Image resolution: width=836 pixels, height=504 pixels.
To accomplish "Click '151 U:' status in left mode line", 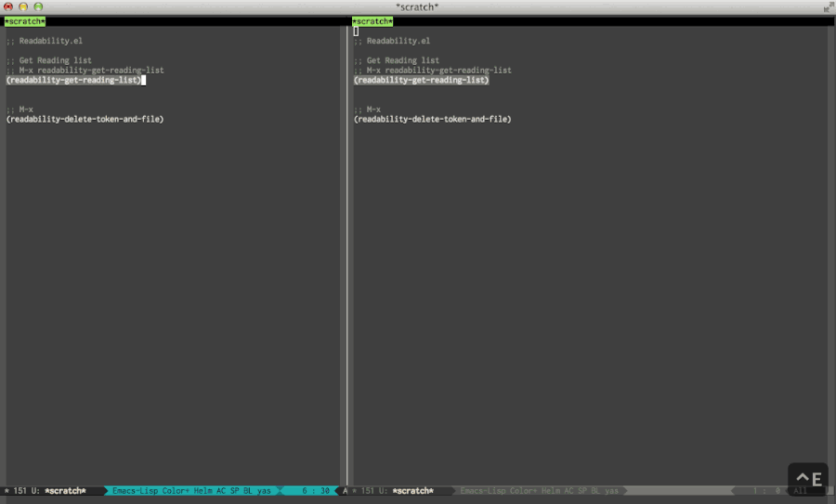I will tap(27, 491).
